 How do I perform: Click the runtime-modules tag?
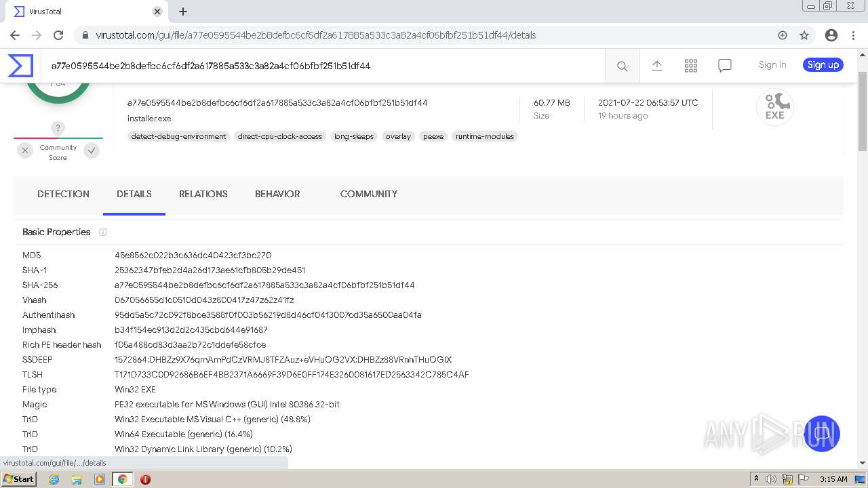point(485,136)
